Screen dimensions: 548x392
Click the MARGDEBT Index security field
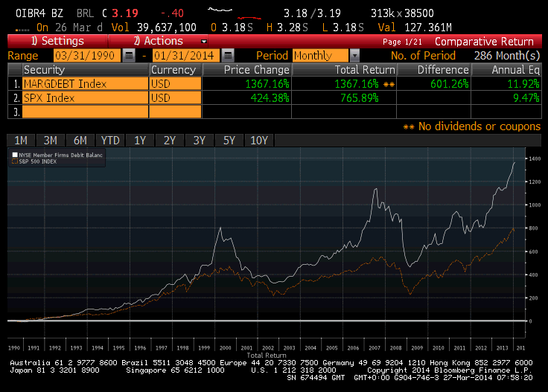click(86, 84)
